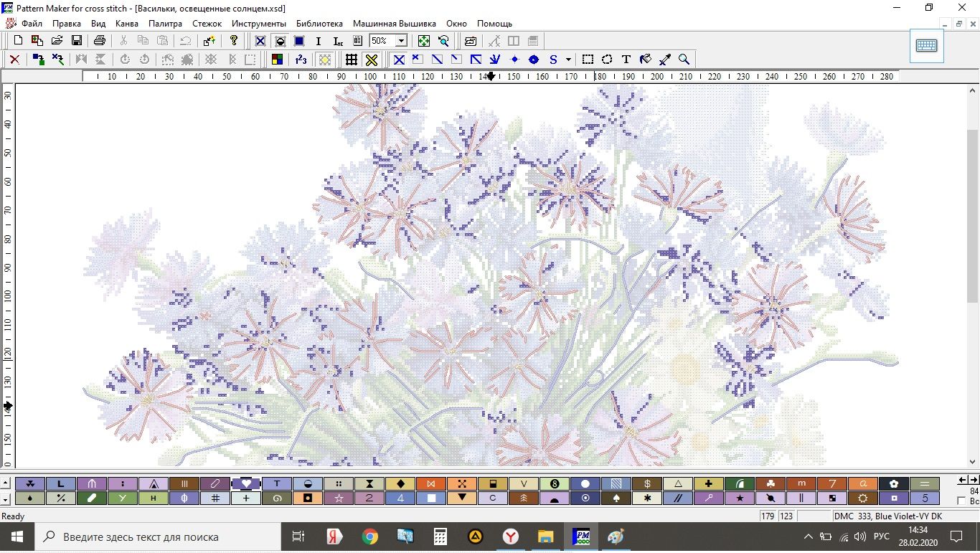Click the rectangular selection tool
Image resolution: width=980 pixels, height=553 pixels.
[x=588, y=60]
